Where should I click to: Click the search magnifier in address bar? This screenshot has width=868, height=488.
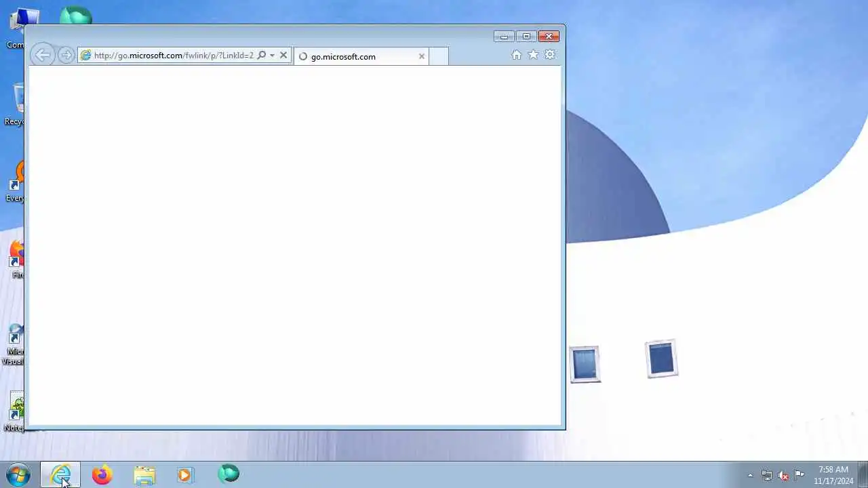pyautogui.click(x=261, y=56)
